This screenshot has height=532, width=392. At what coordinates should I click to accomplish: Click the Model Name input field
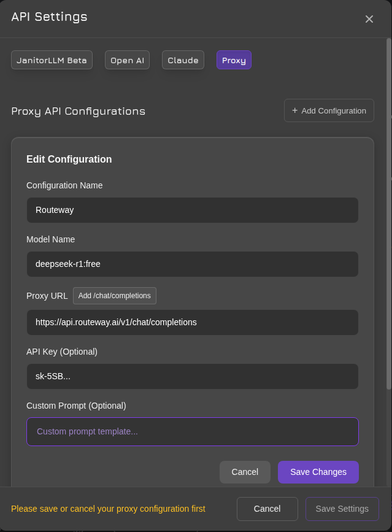[x=192, y=264]
